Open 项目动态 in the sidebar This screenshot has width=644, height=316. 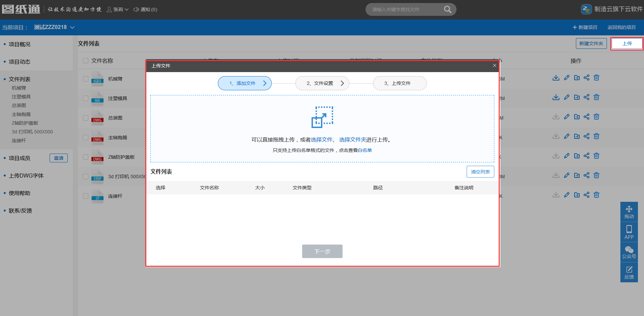(20, 62)
